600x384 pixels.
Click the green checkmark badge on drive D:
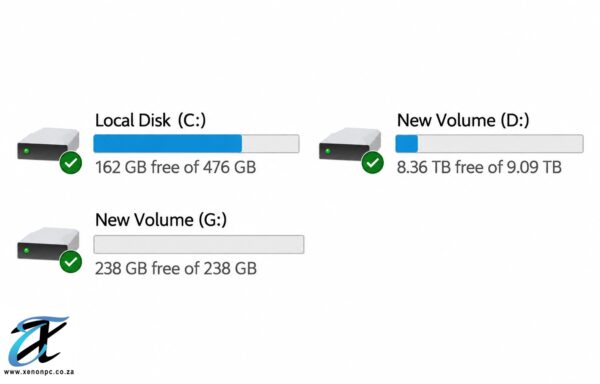(x=373, y=163)
